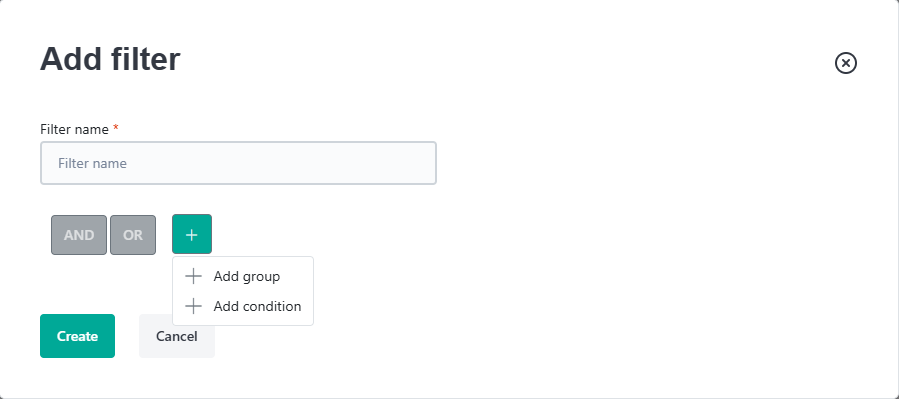899x399 pixels.
Task: Click the red required asterisk after Filter name
Action: 116,128
